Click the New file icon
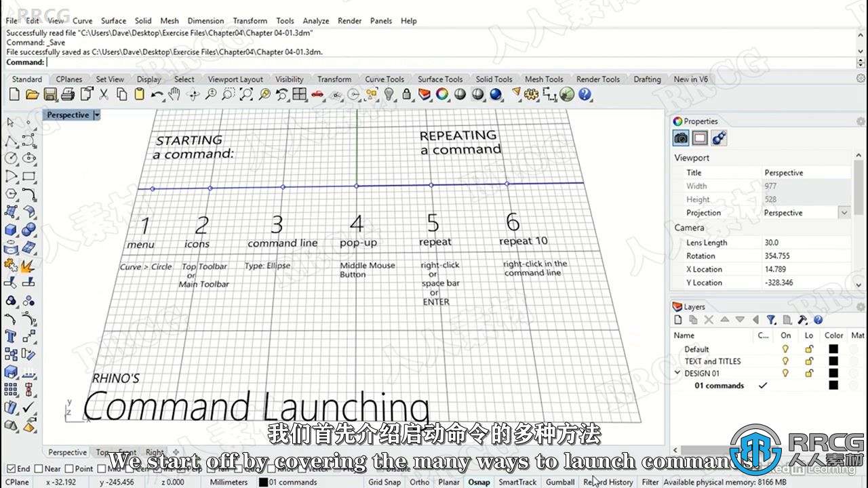Viewport: 868px width, 488px height. tap(14, 95)
